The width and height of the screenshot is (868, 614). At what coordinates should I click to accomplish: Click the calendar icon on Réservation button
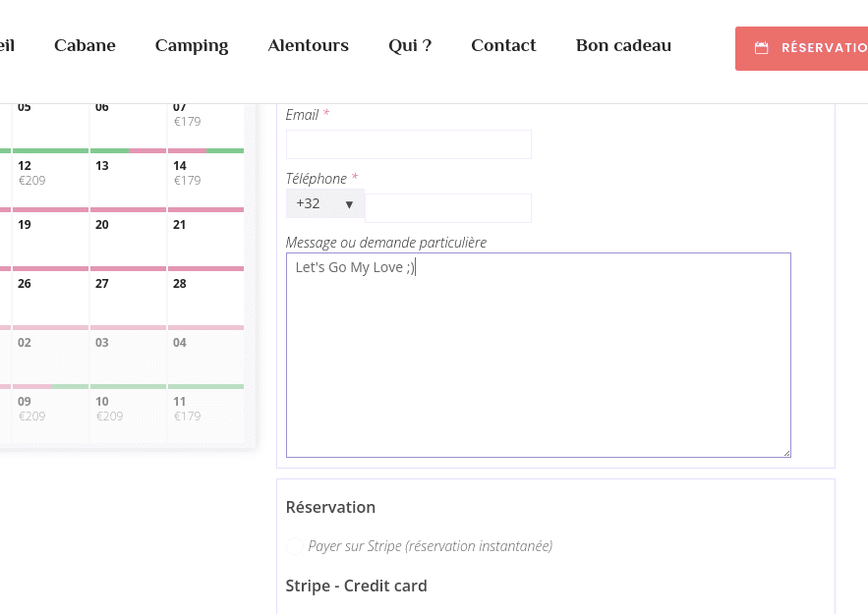(761, 48)
